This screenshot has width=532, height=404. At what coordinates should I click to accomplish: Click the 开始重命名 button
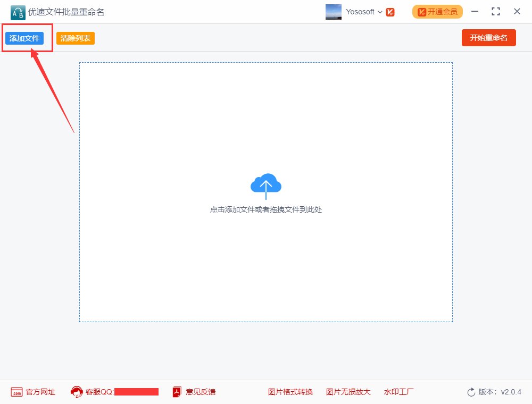tap(488, 37)
